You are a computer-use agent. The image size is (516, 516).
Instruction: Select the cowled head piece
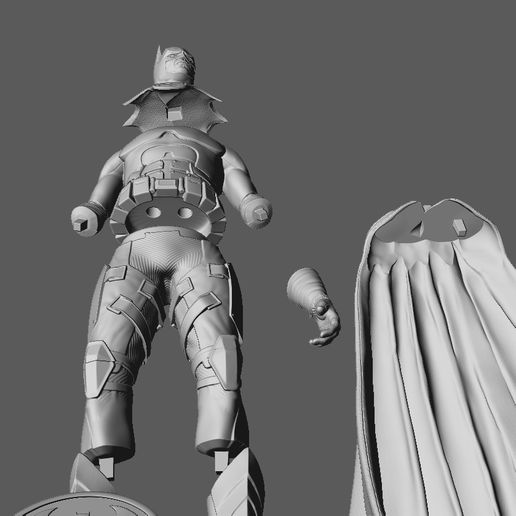(x=175, y=68)
